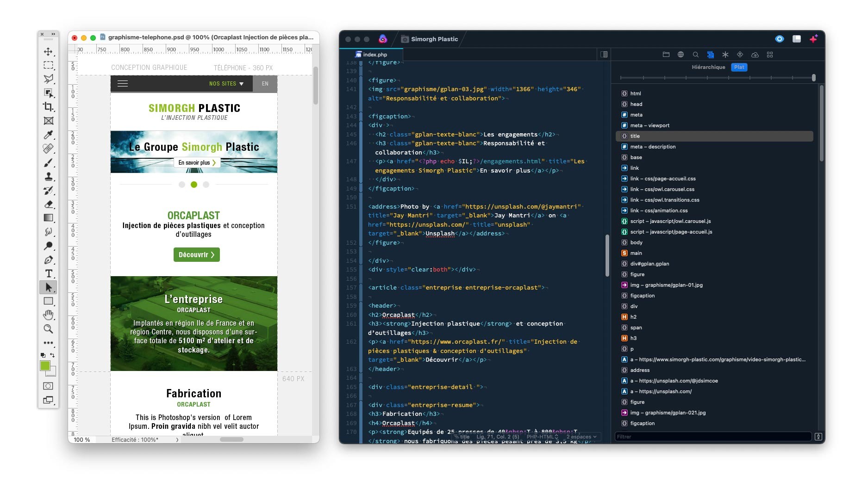This screenshot has width=868, height=482.
Task: Select the Crop tool in Photoshop toolbar
Action: pyautogui.click(x=48, y=107)
